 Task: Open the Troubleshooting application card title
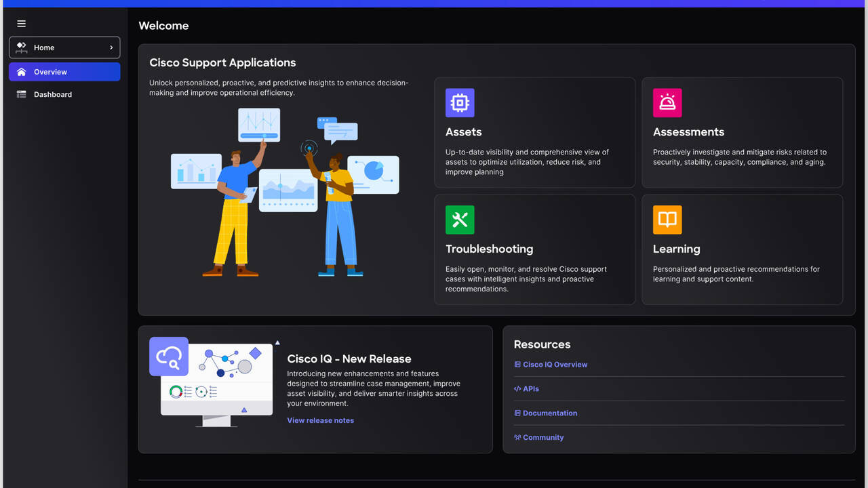(489, 249)
